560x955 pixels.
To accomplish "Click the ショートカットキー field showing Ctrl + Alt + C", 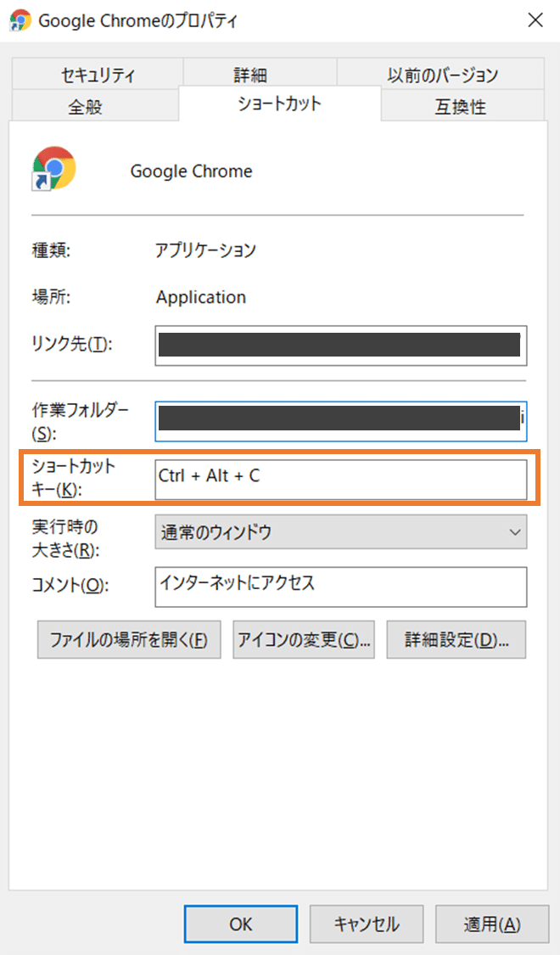I will tap(341, 480).
